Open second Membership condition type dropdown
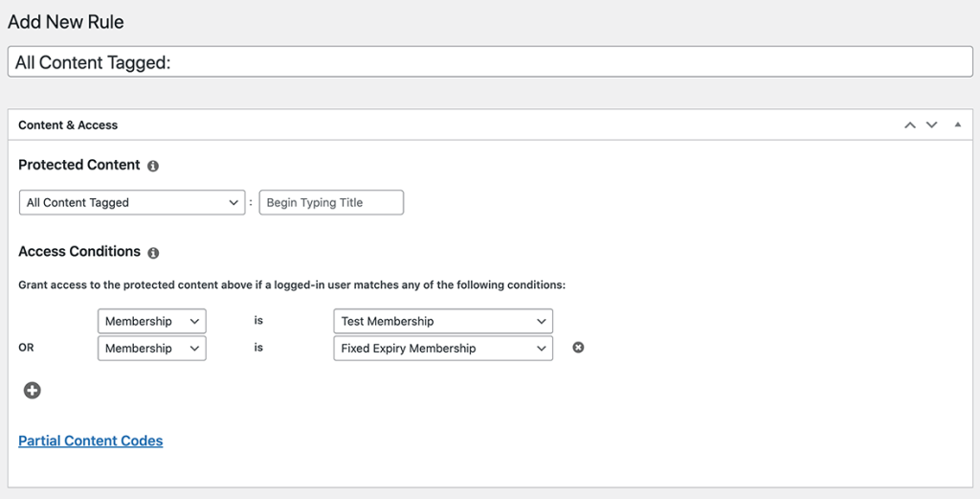Screen dimensions: 980x499 pos(152,349)
